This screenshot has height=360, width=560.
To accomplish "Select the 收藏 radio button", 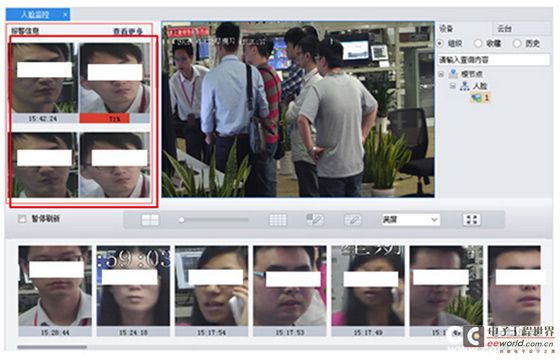I will click(x=478, y=44).
